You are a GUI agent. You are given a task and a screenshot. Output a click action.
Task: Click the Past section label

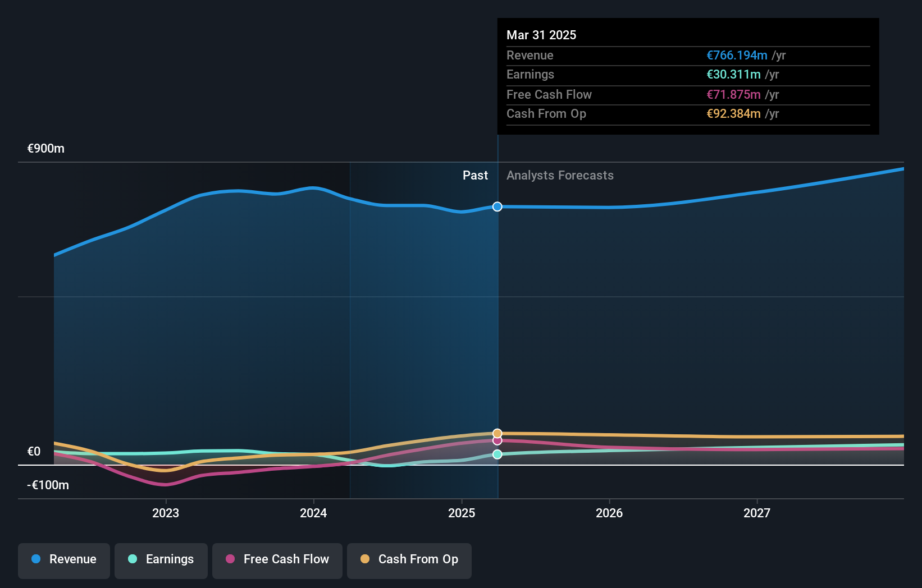(x=475, y=176)
